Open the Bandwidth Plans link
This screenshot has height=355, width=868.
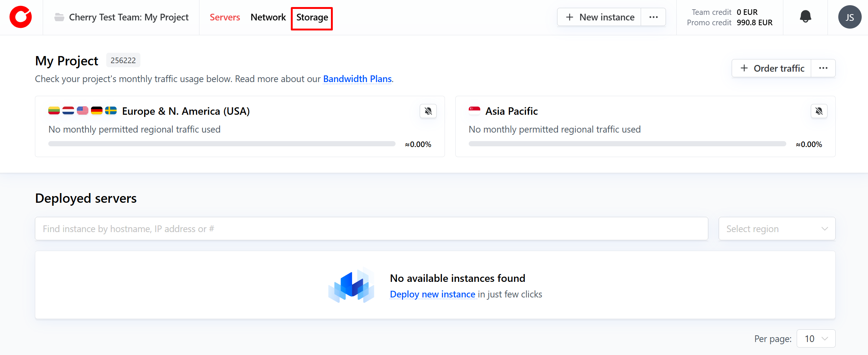[x=357, y=79]
